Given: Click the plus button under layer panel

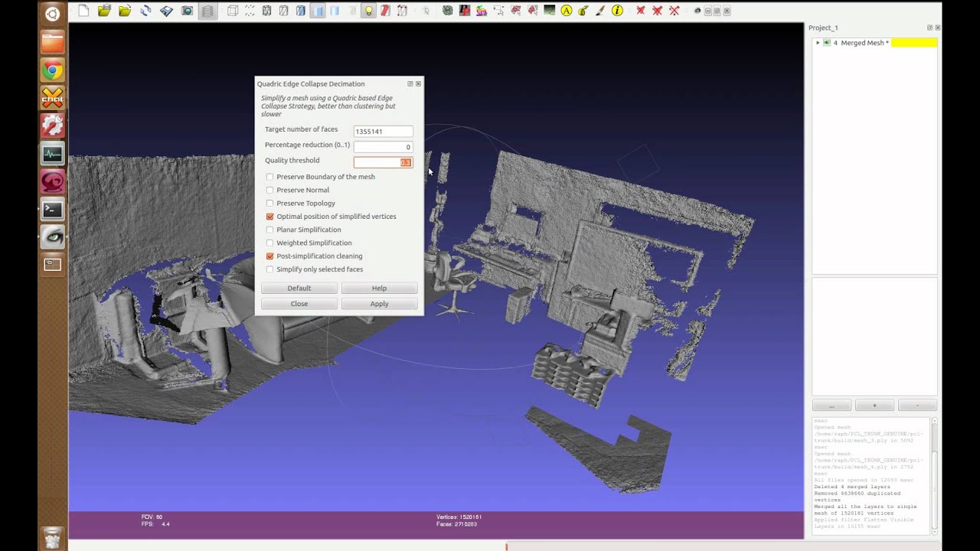Looking at the screenshot, I should pos(874,405).
